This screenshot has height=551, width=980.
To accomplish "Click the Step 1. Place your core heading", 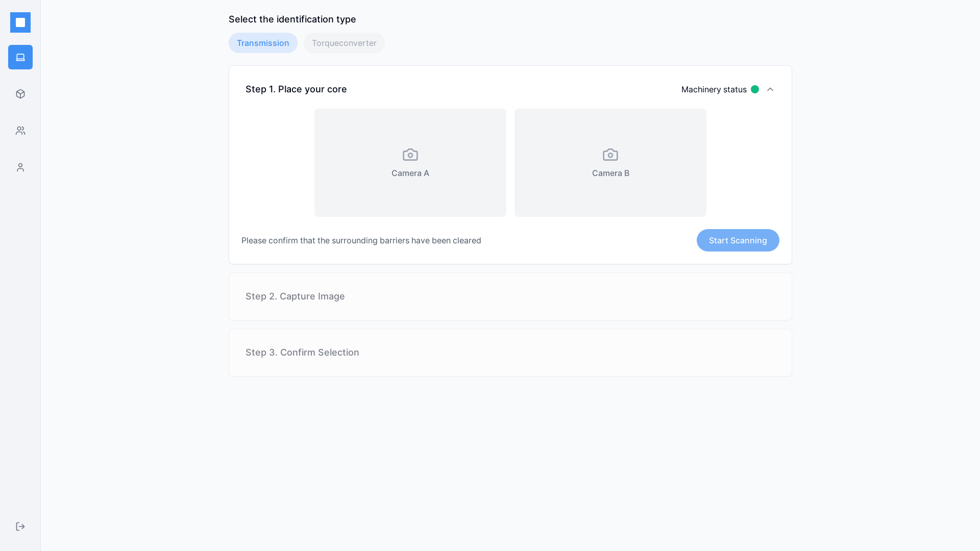I will (x=296, y=89).
